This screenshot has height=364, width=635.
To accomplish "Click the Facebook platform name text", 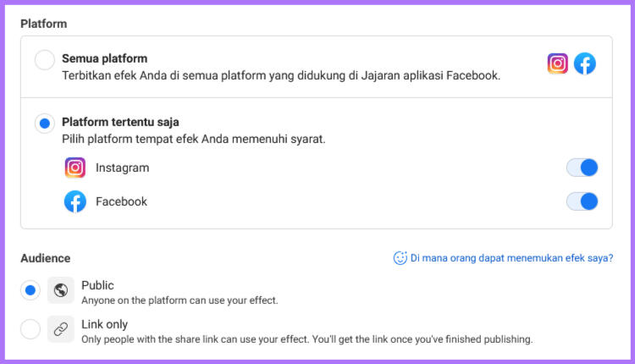I will click(x=121, y=201).
